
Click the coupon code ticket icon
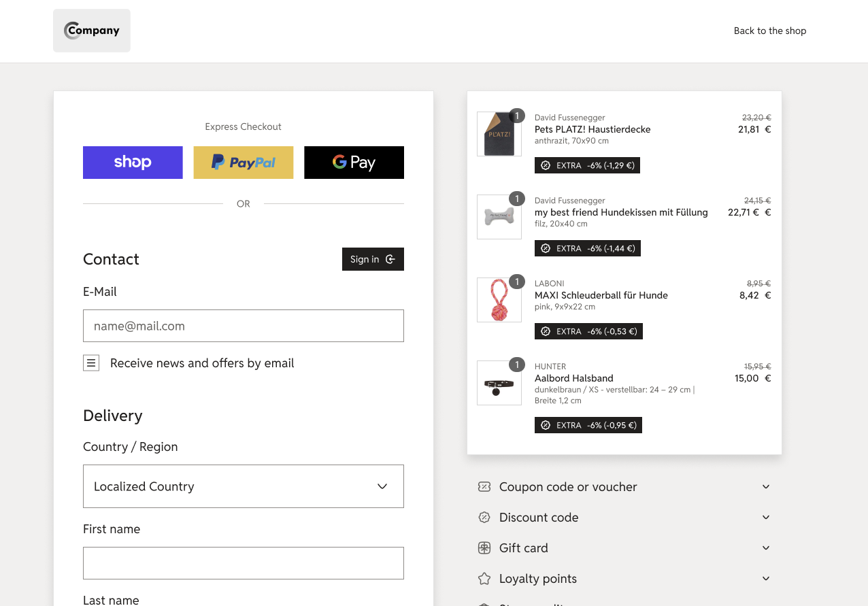point(484,487)
